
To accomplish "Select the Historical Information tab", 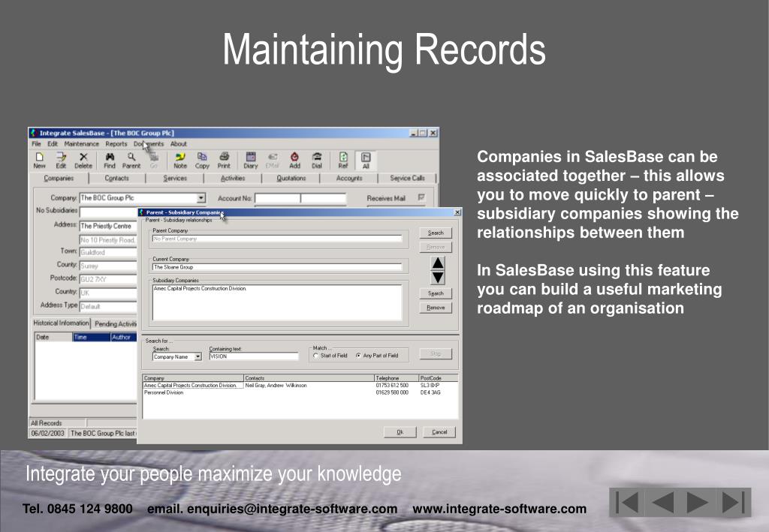I will (62, 323).
